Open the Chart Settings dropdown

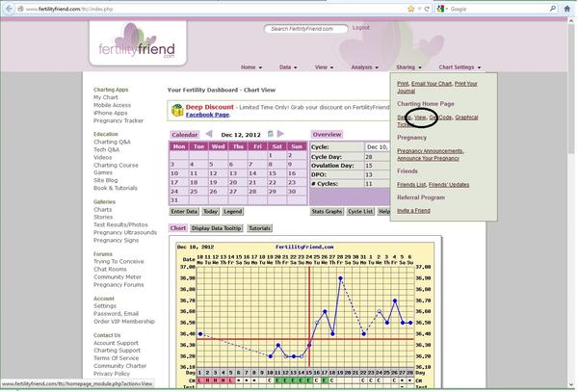coord(459,67)
